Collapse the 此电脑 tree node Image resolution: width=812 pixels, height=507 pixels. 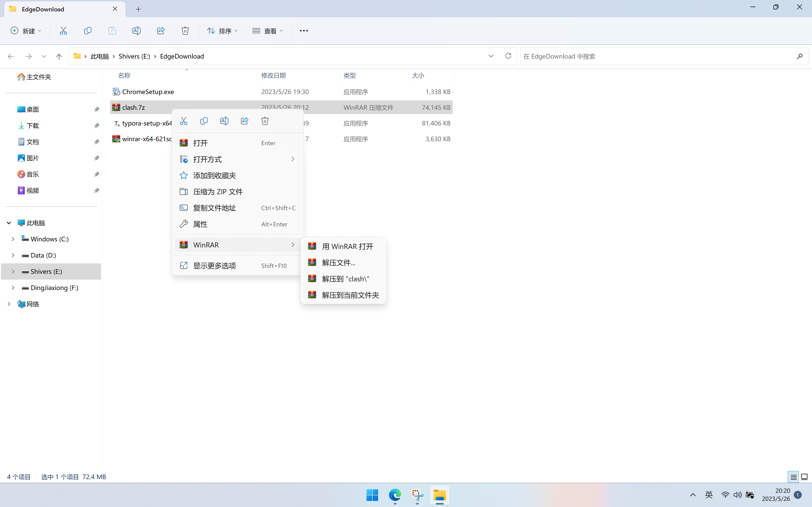coord(9,223)
